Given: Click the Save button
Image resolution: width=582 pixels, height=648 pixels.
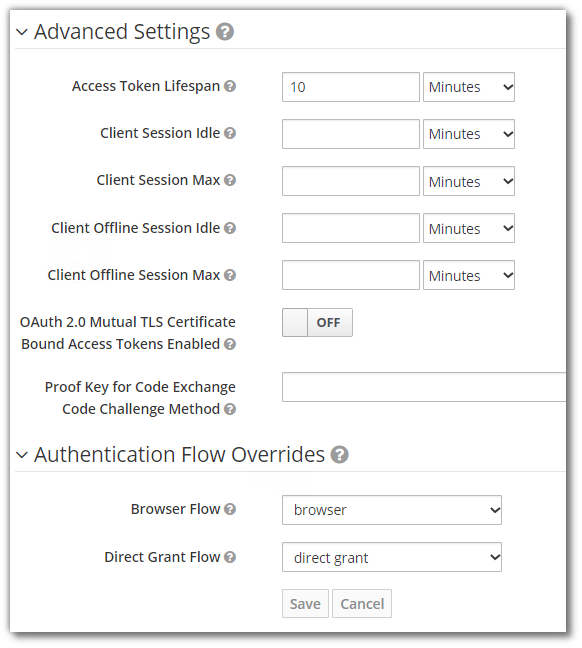Looking at the screenshot, I should 305,604.
